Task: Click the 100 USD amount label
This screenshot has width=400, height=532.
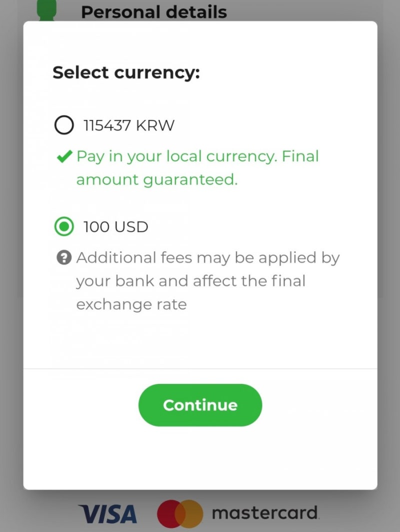Action: 116,227
